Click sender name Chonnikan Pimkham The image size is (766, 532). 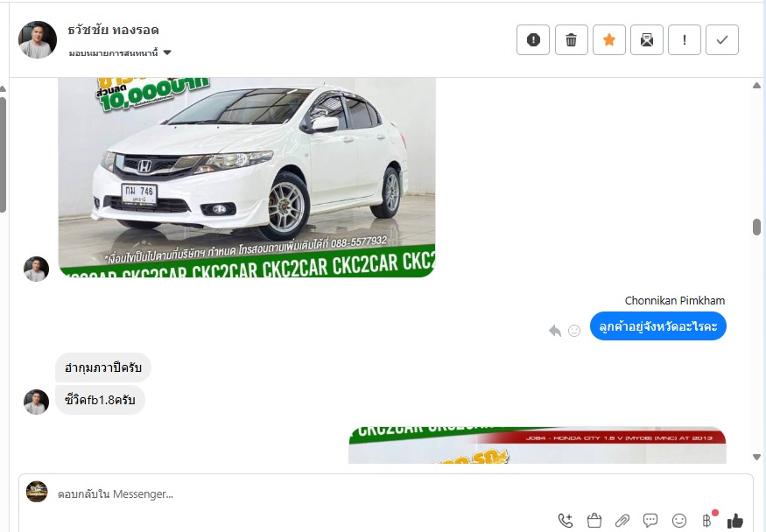pos(675,301)
